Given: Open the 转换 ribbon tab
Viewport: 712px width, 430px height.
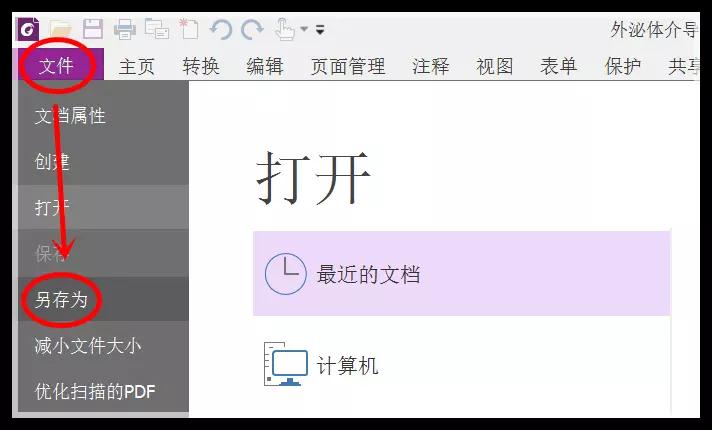Looking at the screenshot, I should point(201,67).
